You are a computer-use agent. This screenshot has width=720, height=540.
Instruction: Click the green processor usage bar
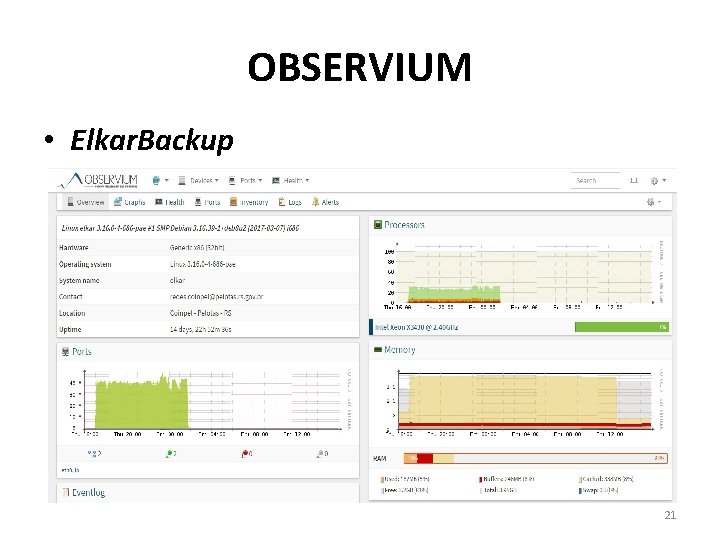622,327
